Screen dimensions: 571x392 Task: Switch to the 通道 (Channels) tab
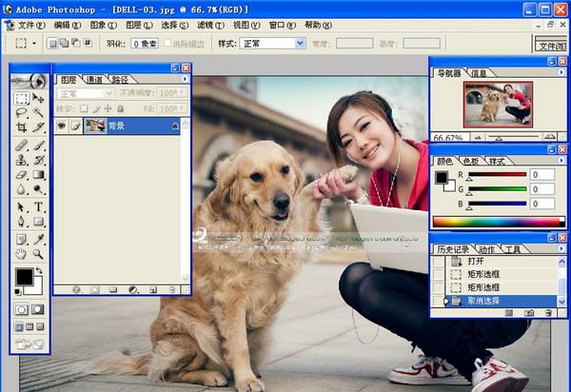[x=94, y=79]
